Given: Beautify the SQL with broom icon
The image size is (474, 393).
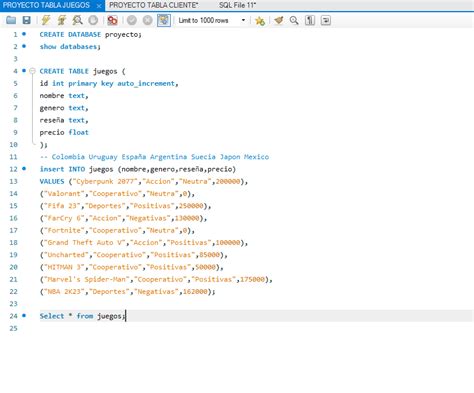Looking at the screenshot, I should pos(278,20).
